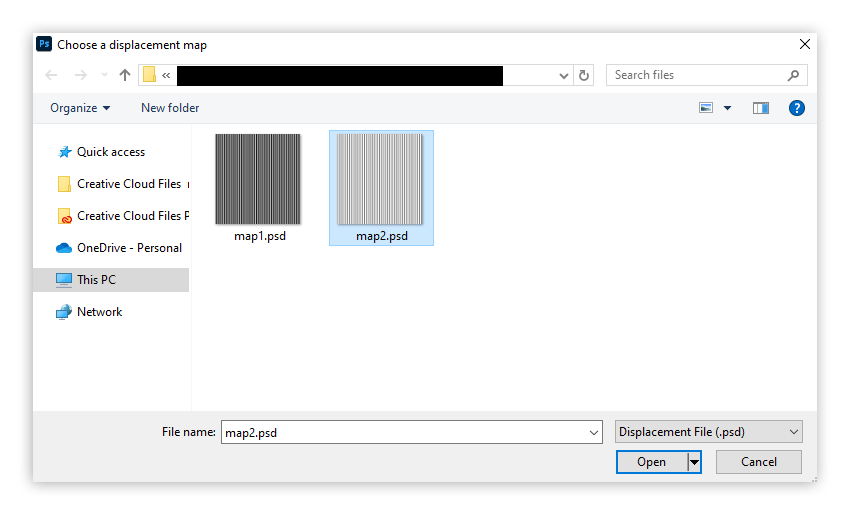Screen dimensions: 850x516
Task: Open the Organize menu
Action: [x=80, y=108]
